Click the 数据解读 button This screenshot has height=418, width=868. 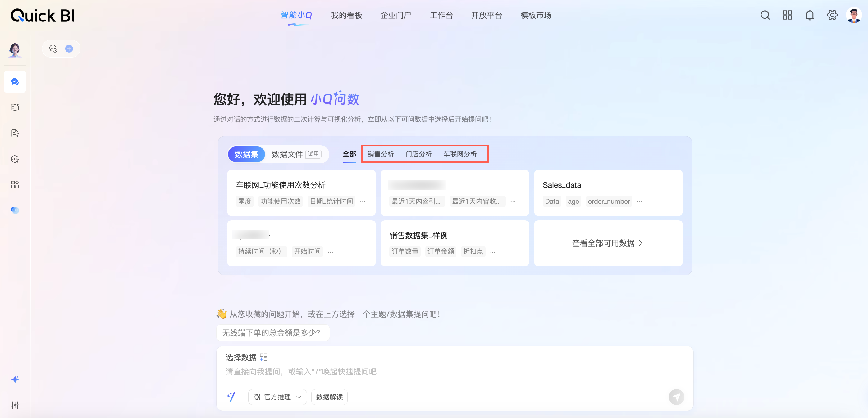tap(329, 397)
